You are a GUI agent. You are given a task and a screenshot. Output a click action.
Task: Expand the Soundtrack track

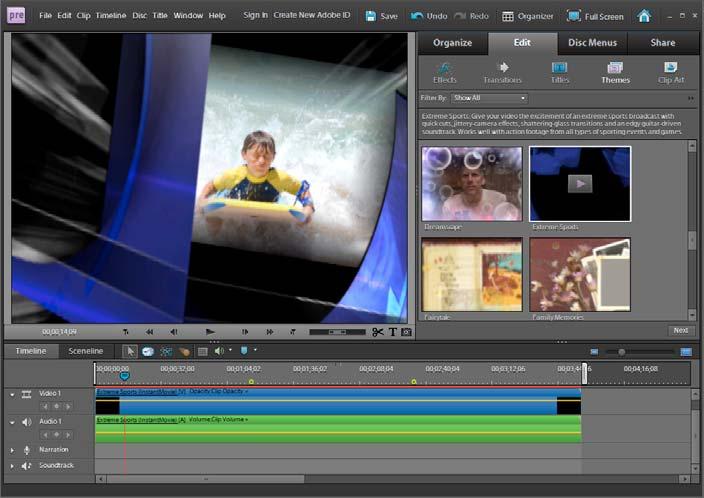click(12, 466)
